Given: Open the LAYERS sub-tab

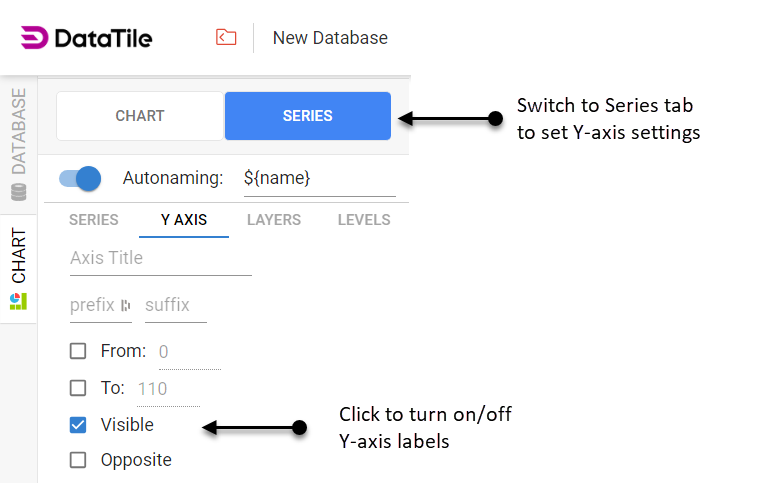Looking at the screenshot, I should tap(274, 219).
